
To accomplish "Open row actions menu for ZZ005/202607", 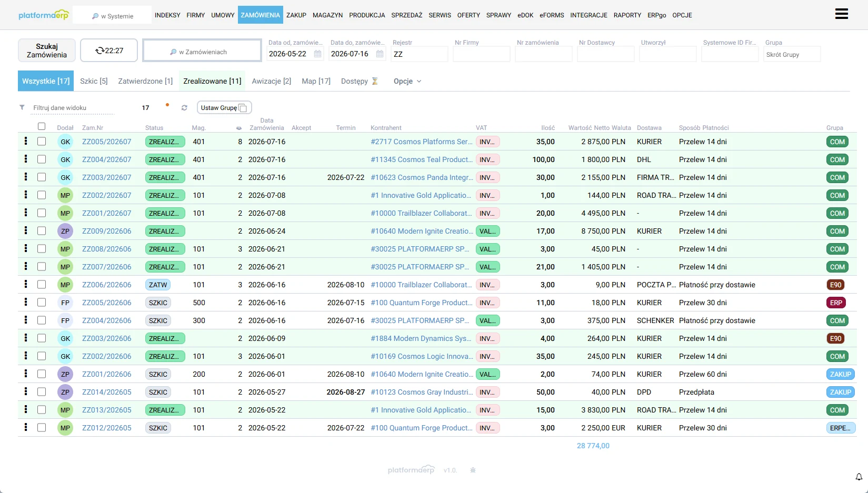I will 26,141.
